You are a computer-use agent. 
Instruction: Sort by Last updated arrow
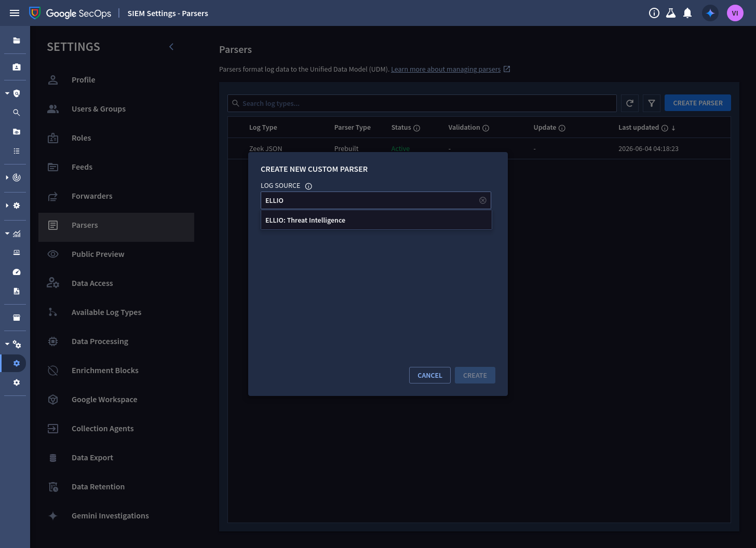click(x=673, y=128)
